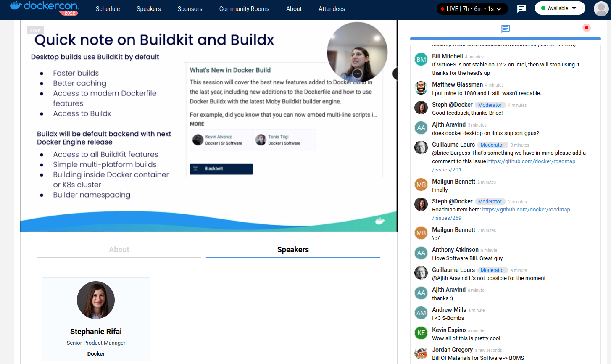Collapse the chat side panel handle
This screenshot has width=611, height=364.
coord(395,74)
